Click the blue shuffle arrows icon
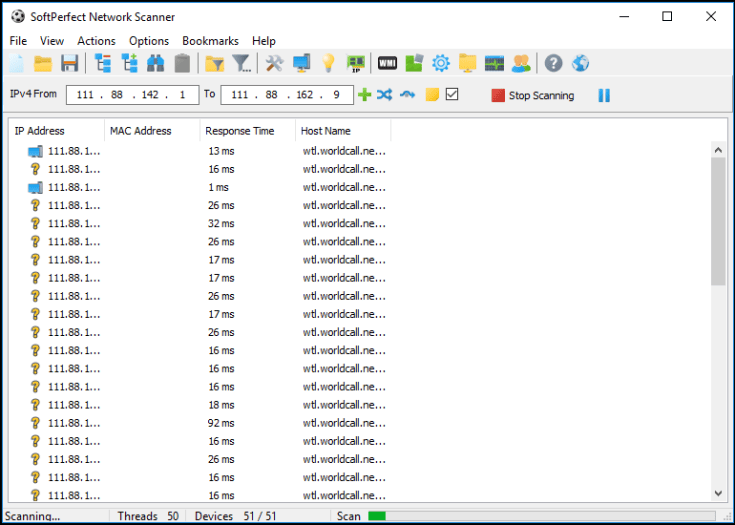Screen dimensions: 735x525 tap(385, 95)
